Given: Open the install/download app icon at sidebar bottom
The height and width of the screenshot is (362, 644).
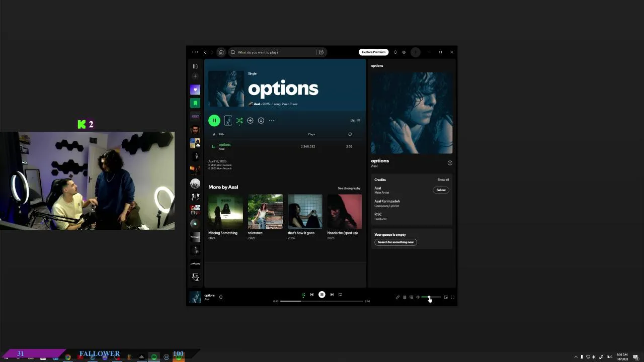Looking at the screenshot, I should tap(195, 277).
